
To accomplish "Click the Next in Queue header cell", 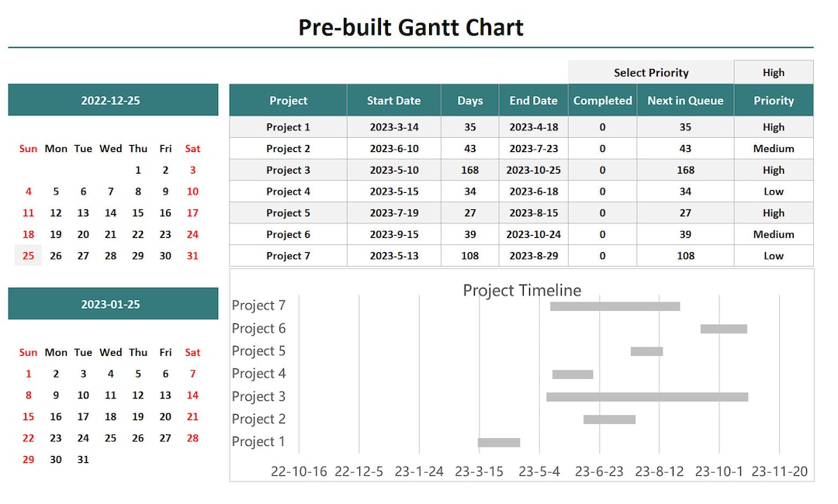I will click(x=684, y=100).
